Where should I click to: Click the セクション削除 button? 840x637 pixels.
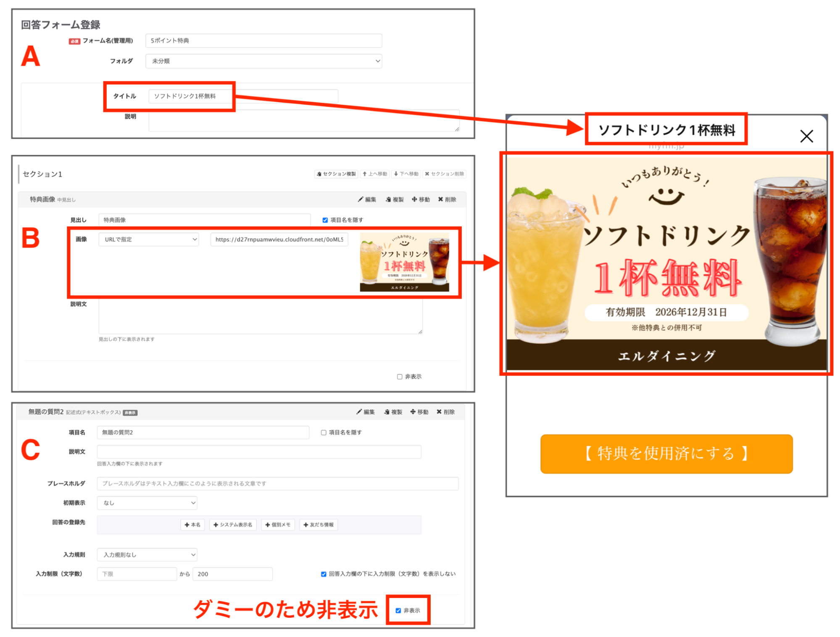[x=444, y=174]
